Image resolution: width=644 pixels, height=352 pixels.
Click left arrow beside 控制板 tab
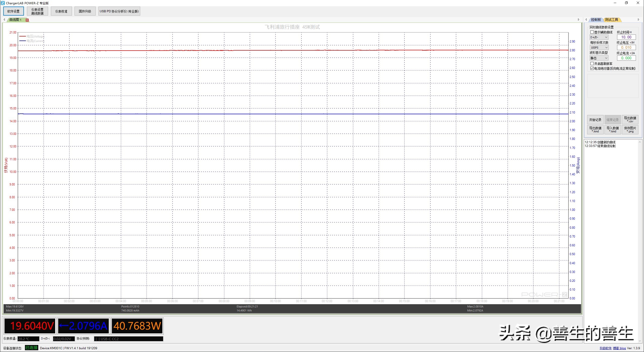tap(586, 20)
